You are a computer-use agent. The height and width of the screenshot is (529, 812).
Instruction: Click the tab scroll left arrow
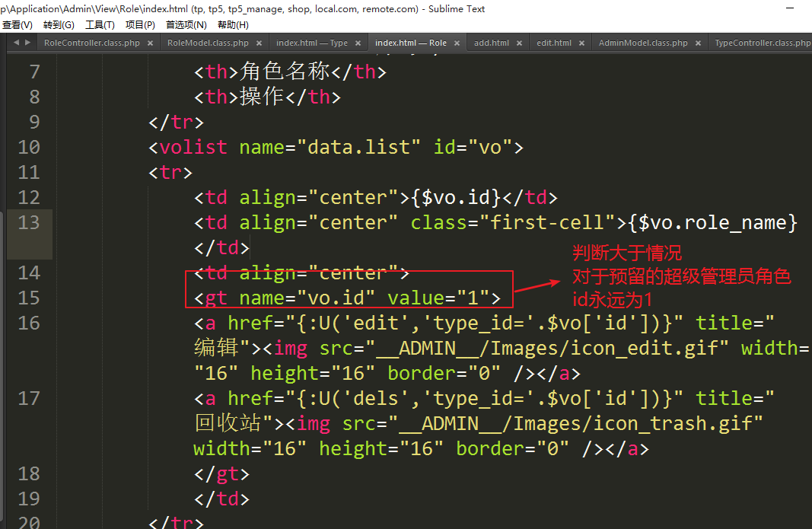pos(16,43)
